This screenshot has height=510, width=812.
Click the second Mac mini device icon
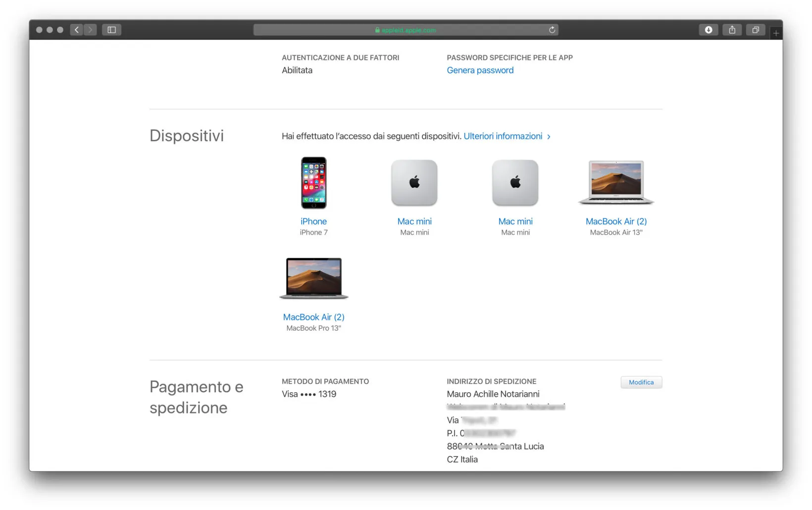click(515, 182)
